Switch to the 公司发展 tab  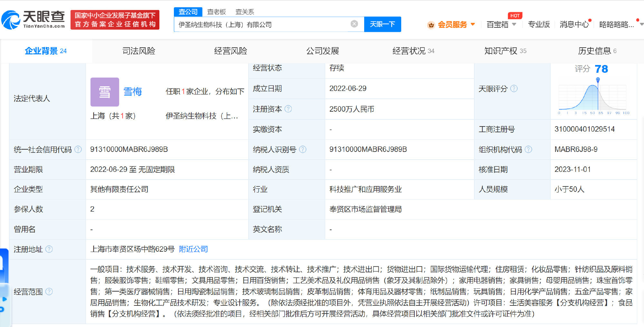tap(323, 51)
